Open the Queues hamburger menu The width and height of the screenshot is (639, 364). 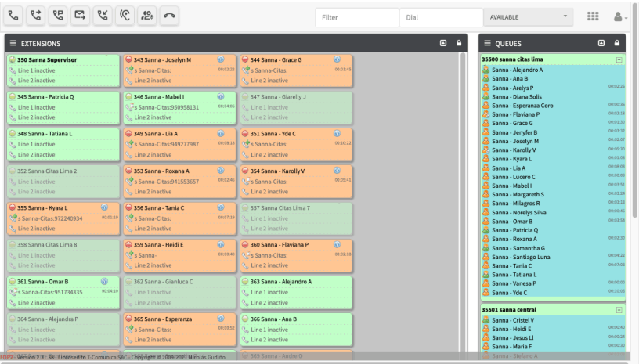[x=487, y=43]
